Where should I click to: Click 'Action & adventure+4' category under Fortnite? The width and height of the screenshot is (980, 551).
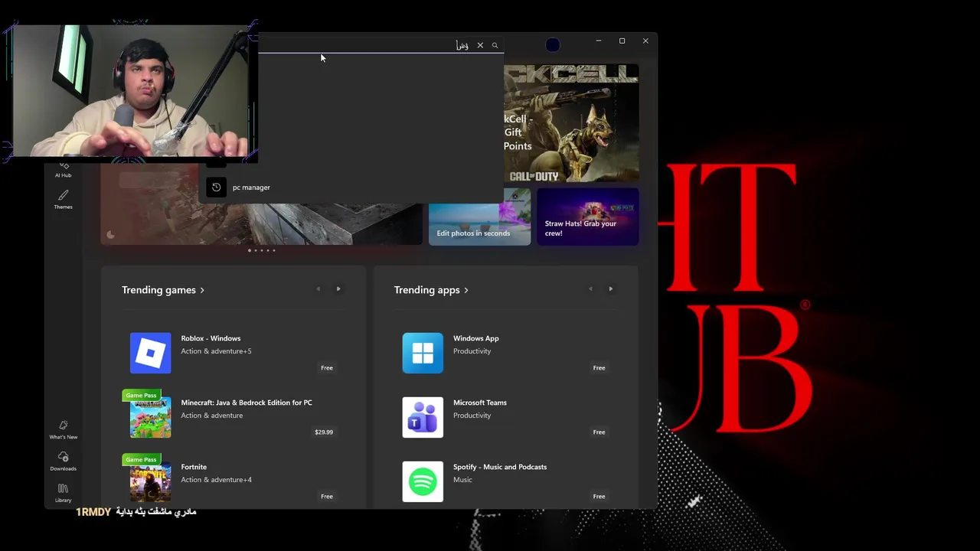coord(216,480)
